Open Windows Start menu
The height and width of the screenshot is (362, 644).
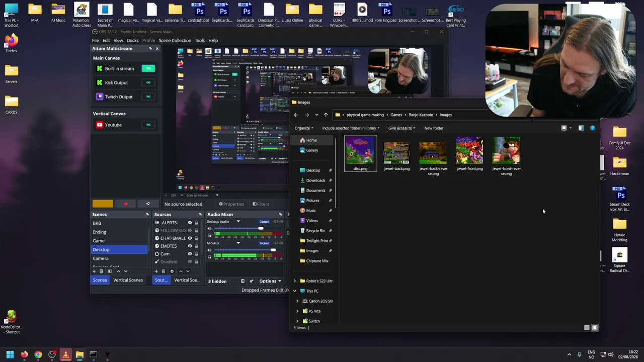(10, 354)
